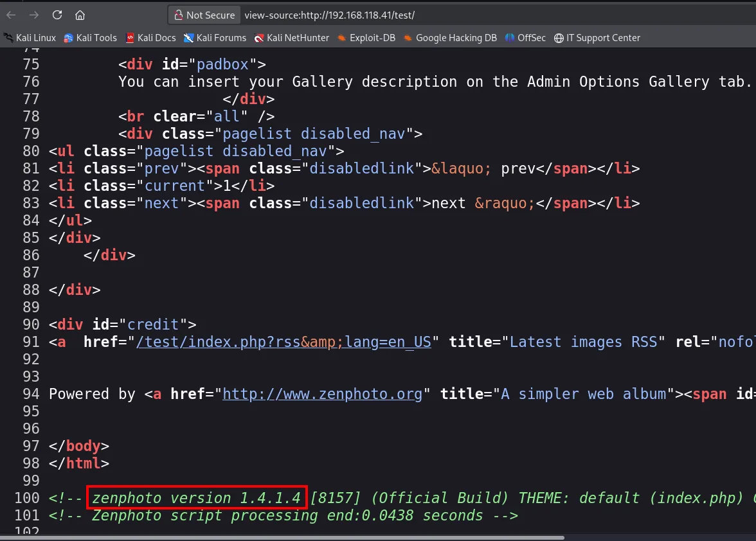
Task: Open the Kali Docs bookmark
Action: (x=151, y=37)
